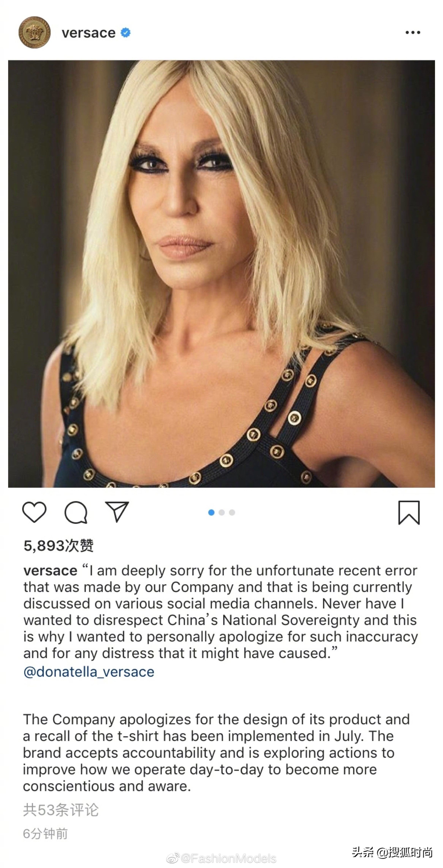This screenshot has height=868, width=443.
Task: Click the 头条 @搜狐时尚 watermark
Action: pos(392,852)
